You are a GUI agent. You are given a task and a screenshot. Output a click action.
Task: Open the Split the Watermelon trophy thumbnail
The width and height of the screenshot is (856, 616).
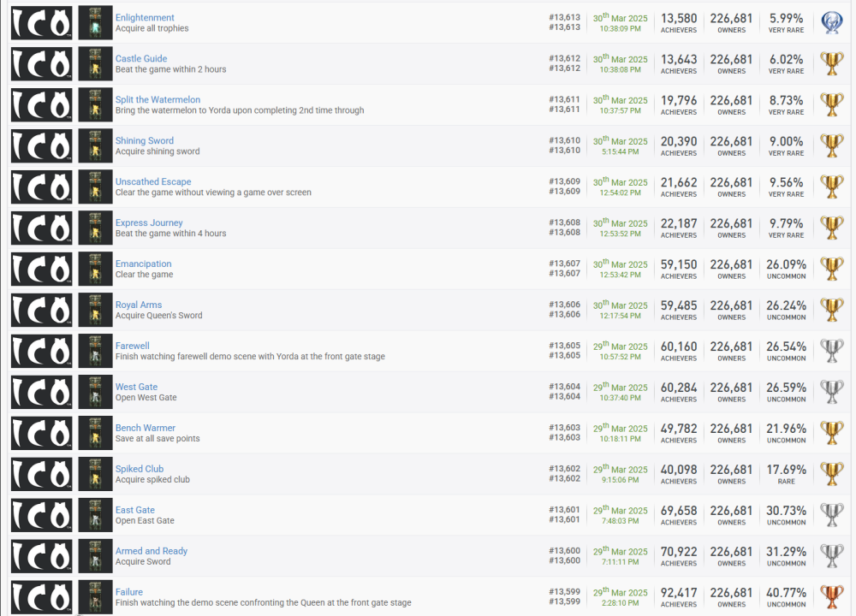coord(95,105)
